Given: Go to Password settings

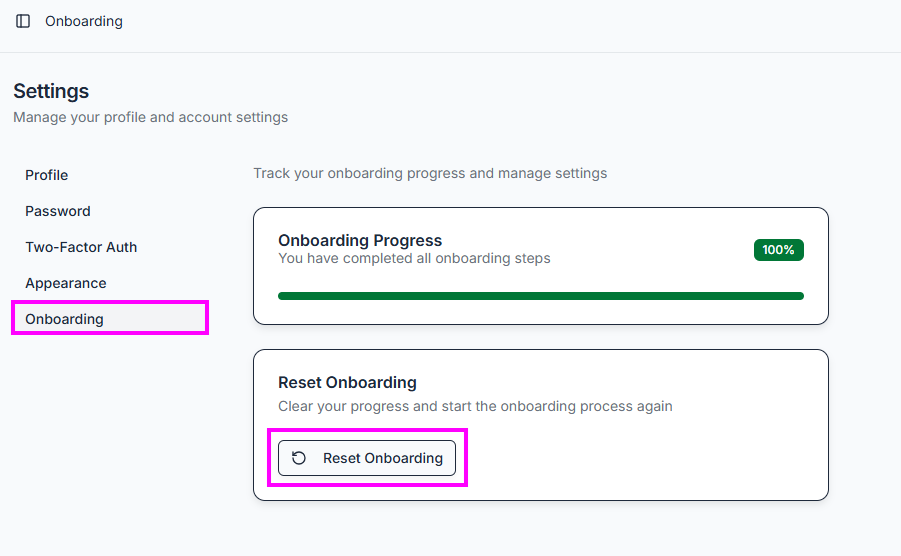Looking at the screenshot, I should click(58, 211).
